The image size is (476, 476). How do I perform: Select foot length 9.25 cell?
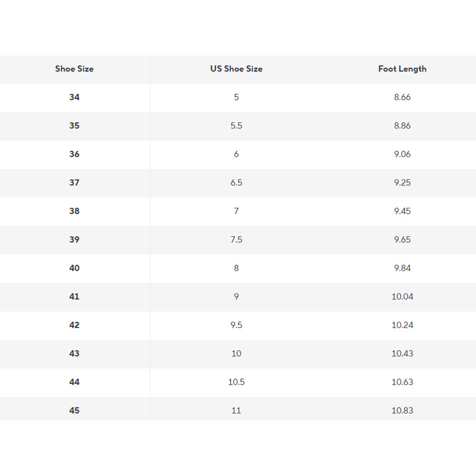pyautogui.click(x=402, y=183)
